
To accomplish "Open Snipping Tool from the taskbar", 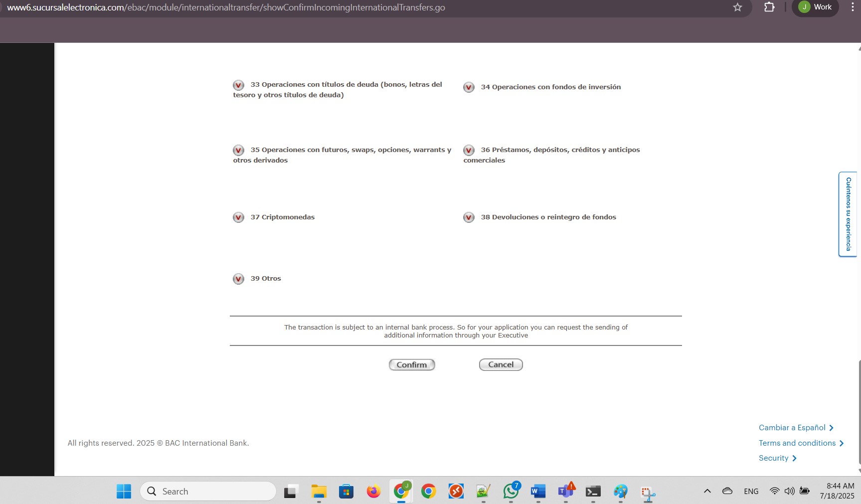I will [648, 493].
